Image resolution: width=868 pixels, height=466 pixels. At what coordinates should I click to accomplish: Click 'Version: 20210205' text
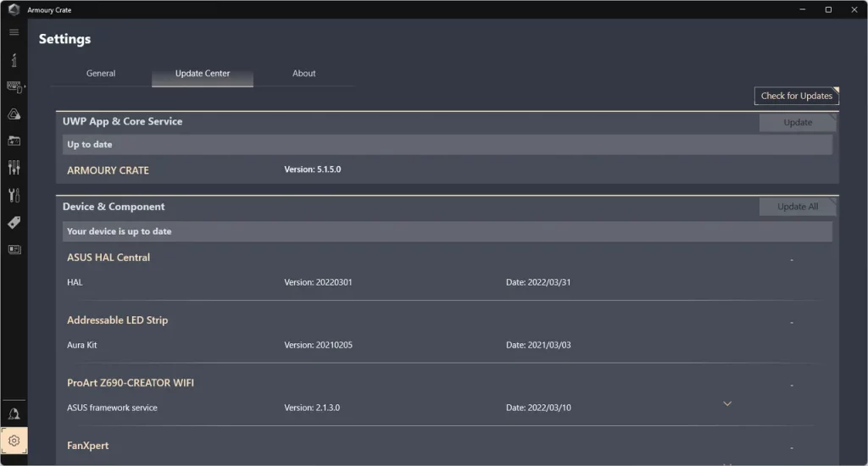pyautogui.click(x=319, y=345)
